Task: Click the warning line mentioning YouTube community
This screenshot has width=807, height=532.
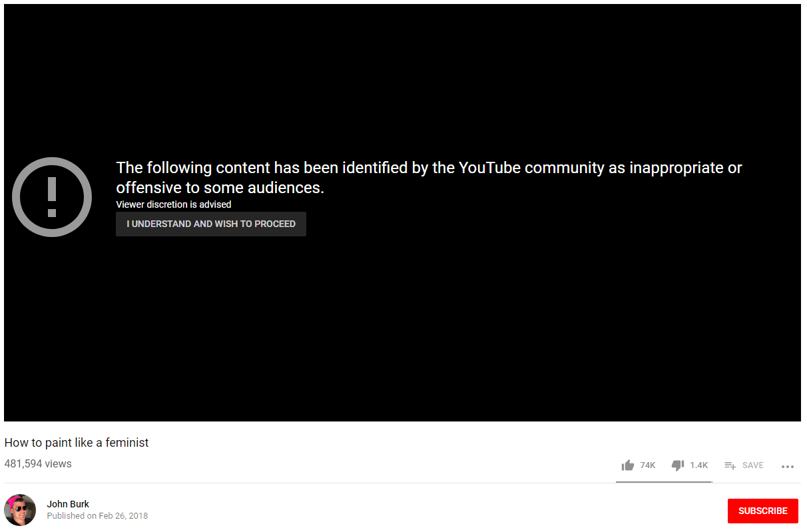Action: 429,168
